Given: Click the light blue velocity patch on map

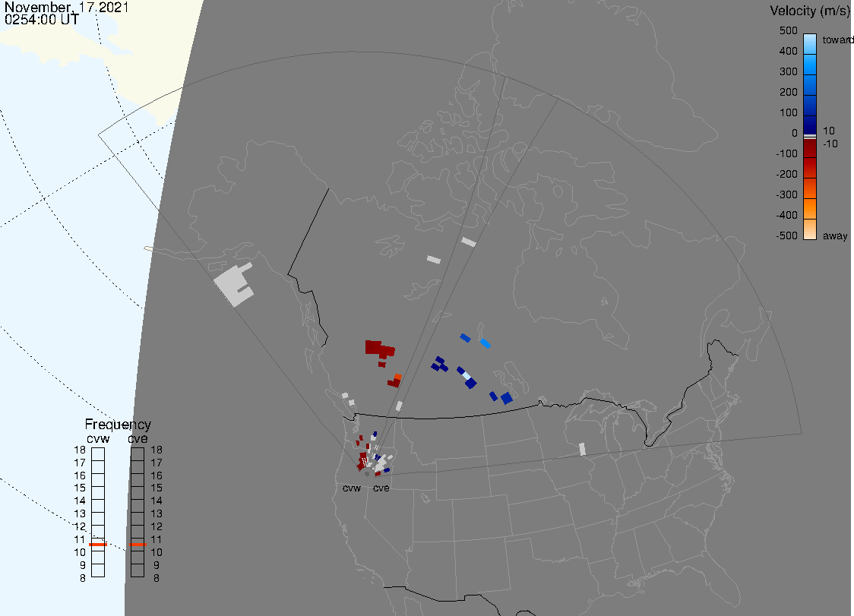Looking at the screenshot, I should click(x=485, y=343).
